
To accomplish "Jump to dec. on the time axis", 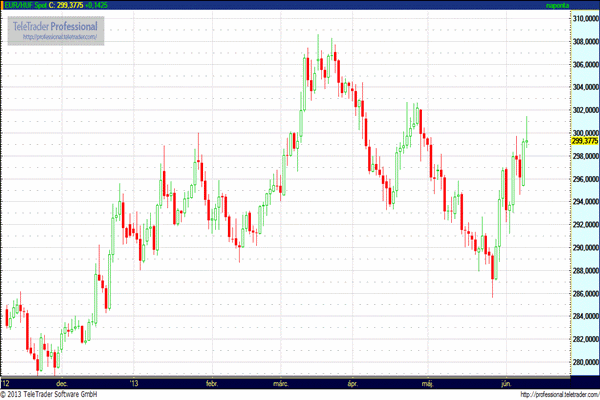I will [x=62, y=382].
